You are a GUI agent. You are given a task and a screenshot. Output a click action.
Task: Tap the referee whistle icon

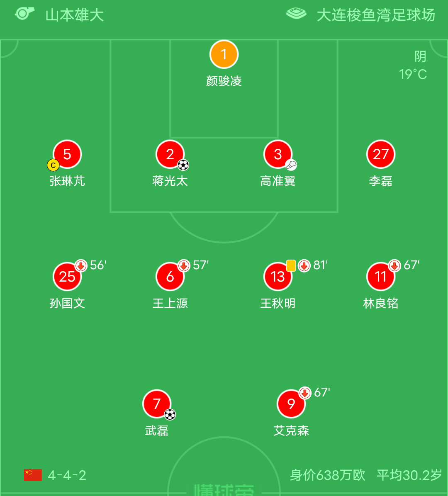pyautogui.click(x=24, y=14)
